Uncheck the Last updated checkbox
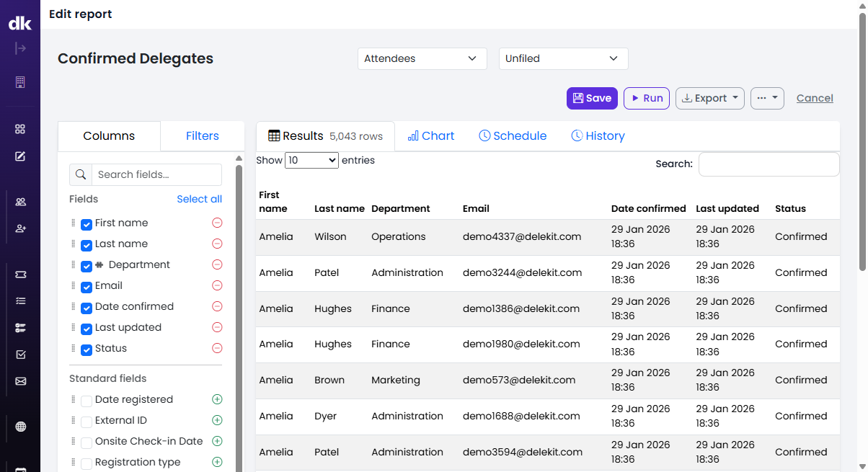This screenshot has height=472, width=868. [87, 329]
